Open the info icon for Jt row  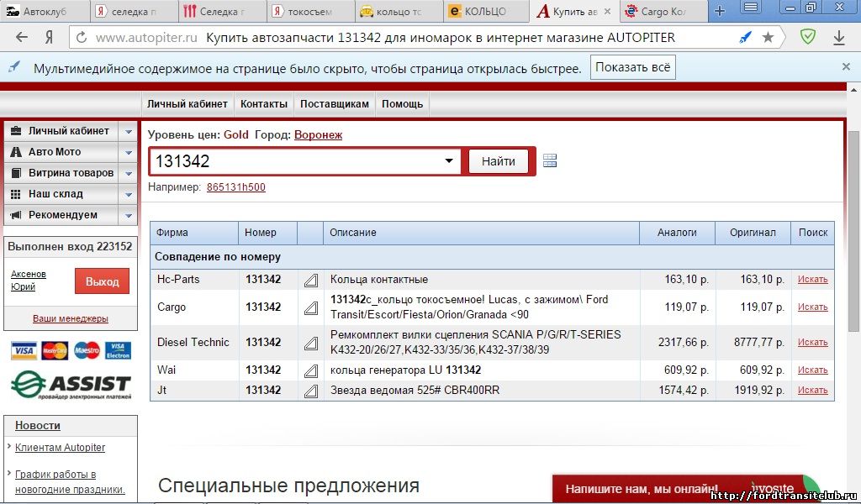point(311,391)
